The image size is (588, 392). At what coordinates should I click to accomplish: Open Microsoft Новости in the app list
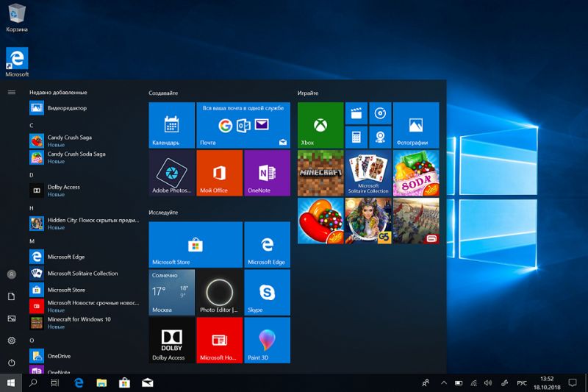[85, 307]
